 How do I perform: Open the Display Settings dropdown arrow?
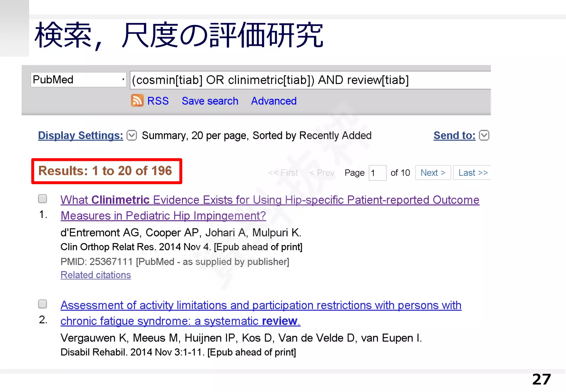click(x=132, y=135)
